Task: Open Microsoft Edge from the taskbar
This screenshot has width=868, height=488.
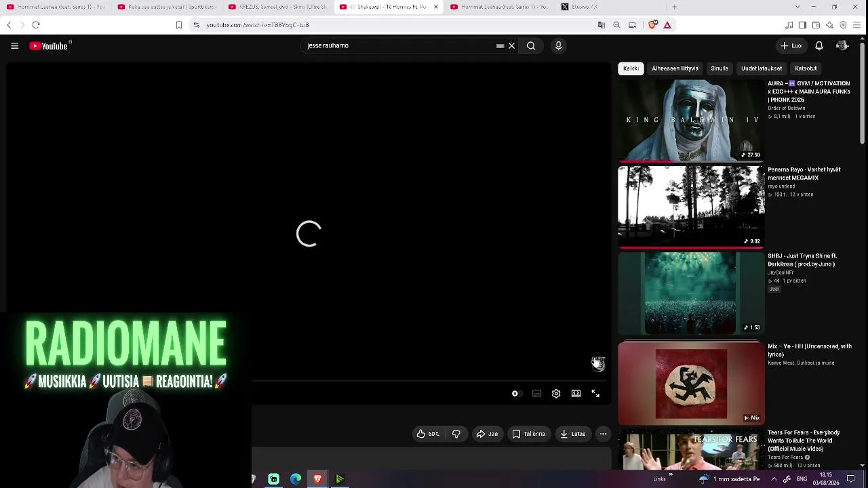Action: point(296,479)
